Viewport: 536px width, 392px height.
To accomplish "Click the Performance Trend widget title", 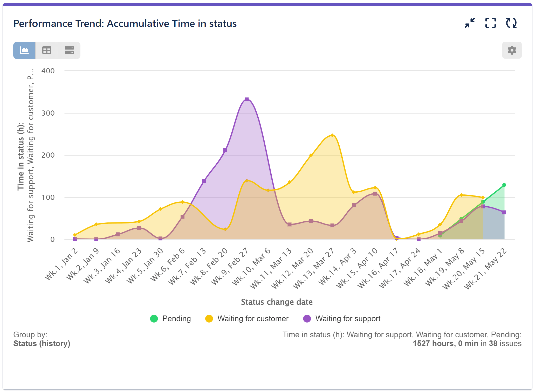I will click(x=125, y=23).
